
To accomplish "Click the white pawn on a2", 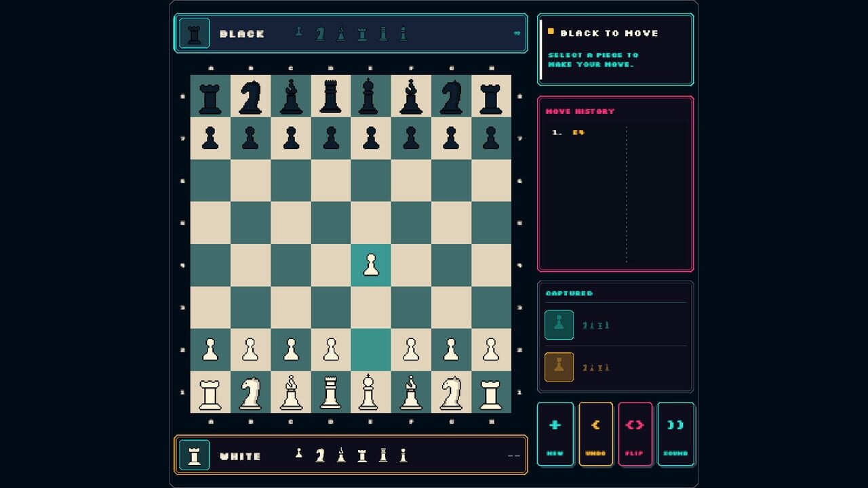I will coord(210,350).
